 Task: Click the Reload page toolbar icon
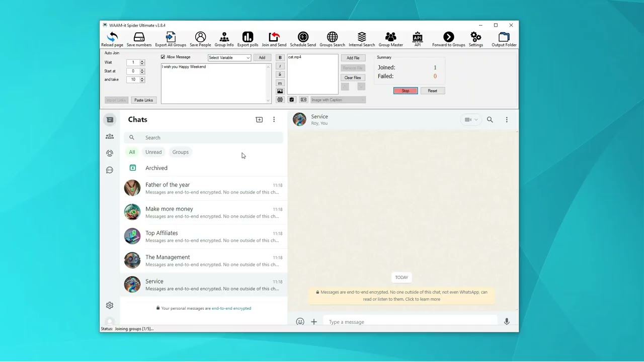click(112, 39)
